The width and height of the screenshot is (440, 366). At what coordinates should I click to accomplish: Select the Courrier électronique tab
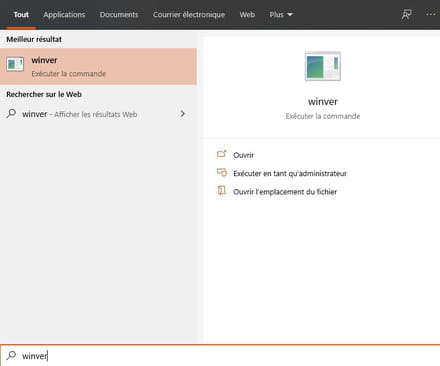click(x=189, y=15)
